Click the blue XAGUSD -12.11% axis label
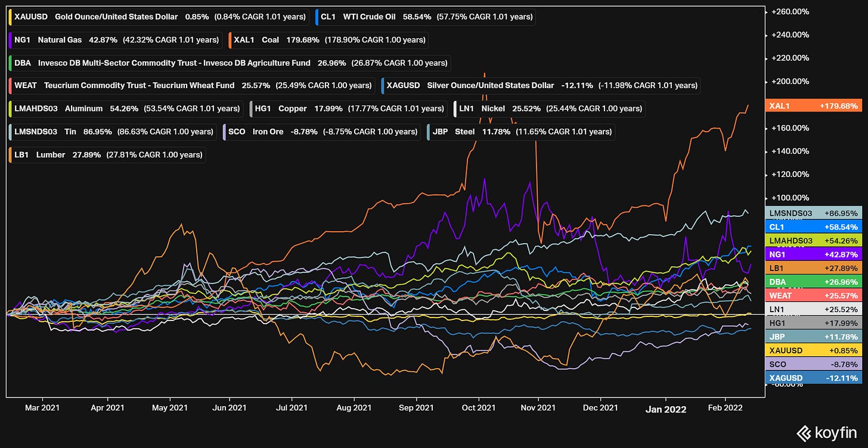The height and width of the screenshot is (448, 868). coord(813,378)
